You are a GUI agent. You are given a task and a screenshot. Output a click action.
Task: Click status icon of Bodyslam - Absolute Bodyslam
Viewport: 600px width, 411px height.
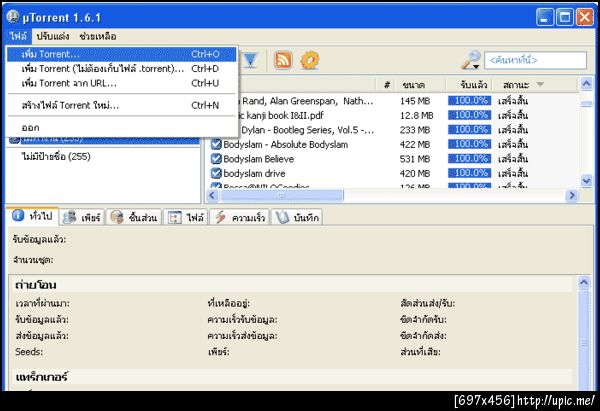[216, 144]
